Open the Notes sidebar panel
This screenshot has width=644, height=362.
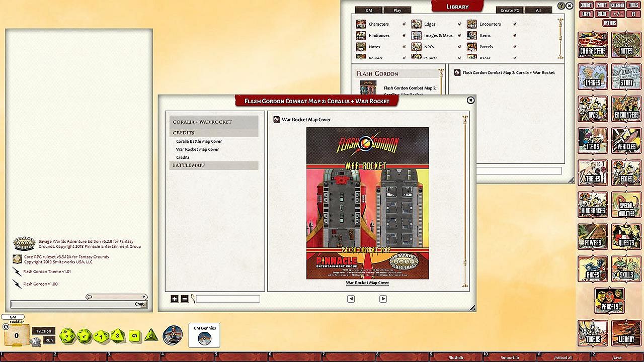click(x=626, y=45)
